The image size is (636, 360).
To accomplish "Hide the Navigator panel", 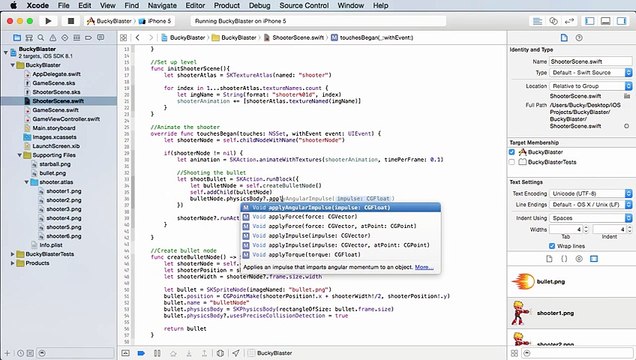I will [590, 21].
